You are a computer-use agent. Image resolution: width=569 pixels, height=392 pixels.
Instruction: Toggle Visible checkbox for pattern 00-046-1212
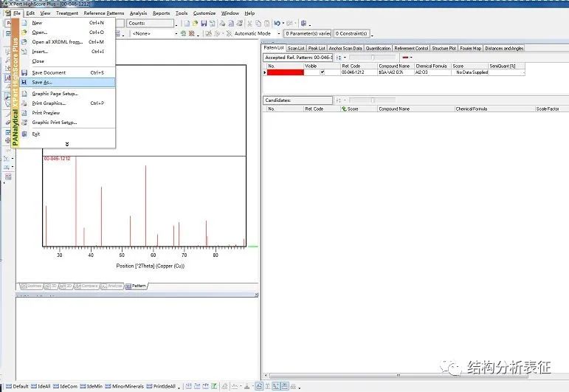click(x=323, y=72)
